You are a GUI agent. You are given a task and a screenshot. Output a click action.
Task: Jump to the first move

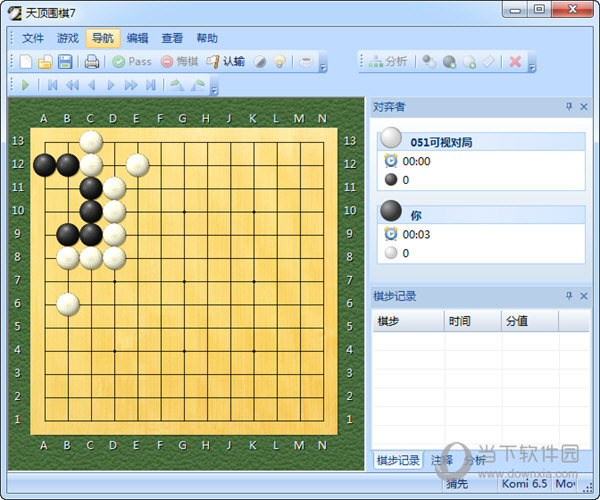[52, 85]
